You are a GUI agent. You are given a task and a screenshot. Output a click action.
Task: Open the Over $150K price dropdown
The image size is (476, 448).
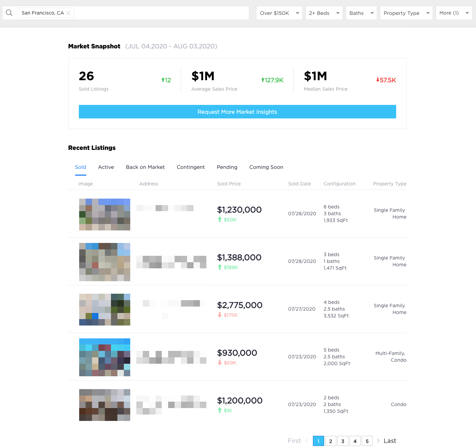(279, 13)
